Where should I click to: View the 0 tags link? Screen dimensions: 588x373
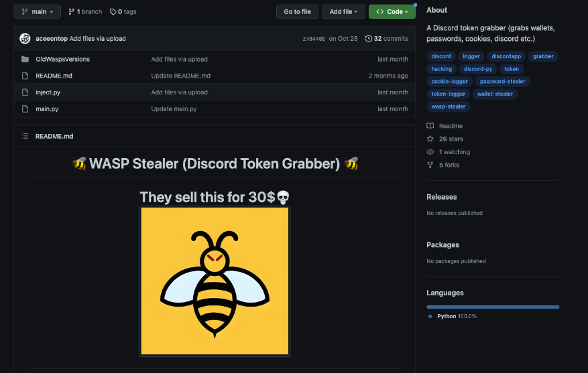[123, 11]
